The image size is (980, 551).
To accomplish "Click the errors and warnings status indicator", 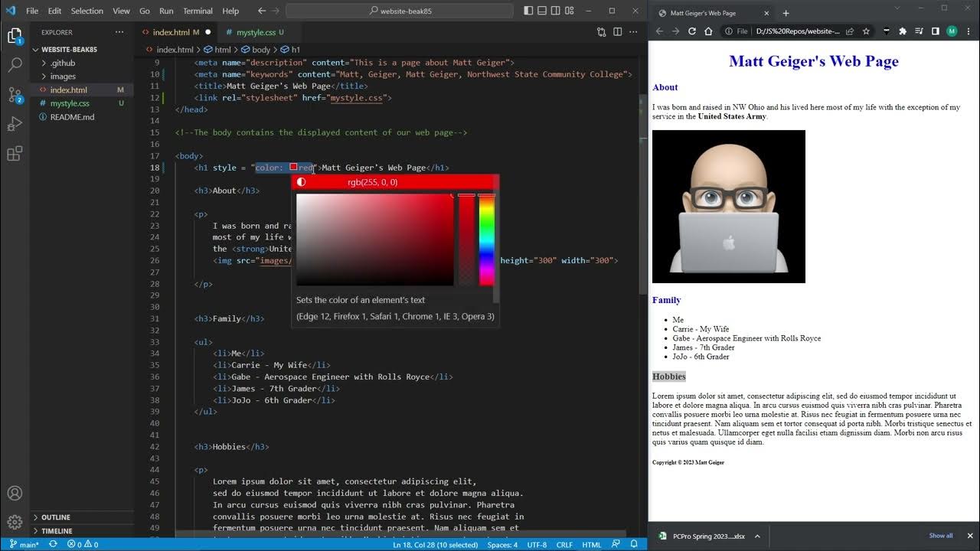I will (x=83, y=544).
